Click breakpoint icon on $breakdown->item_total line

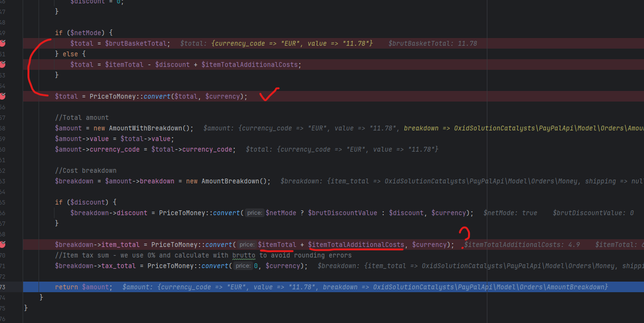[2, 245]
